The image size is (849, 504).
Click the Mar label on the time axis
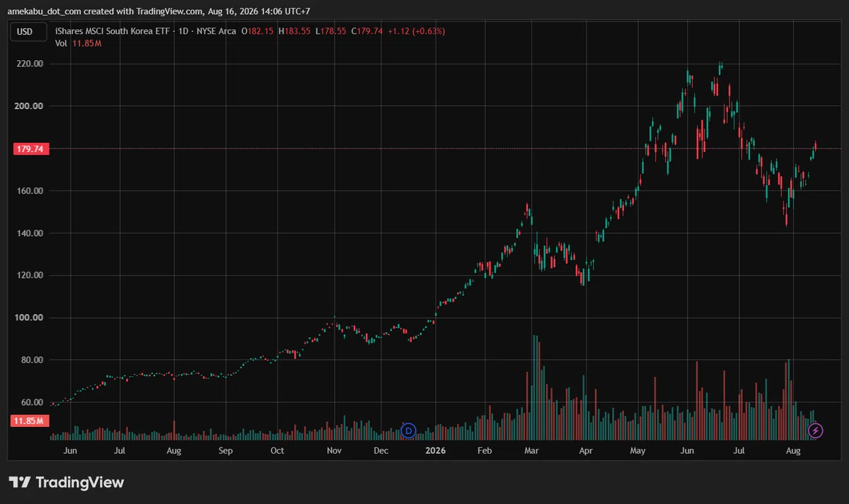click(x=532, y=450)
